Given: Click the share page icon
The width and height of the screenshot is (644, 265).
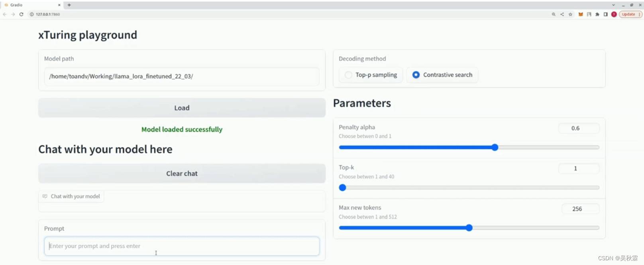Looking at the screenshot, I should [562, 14].
